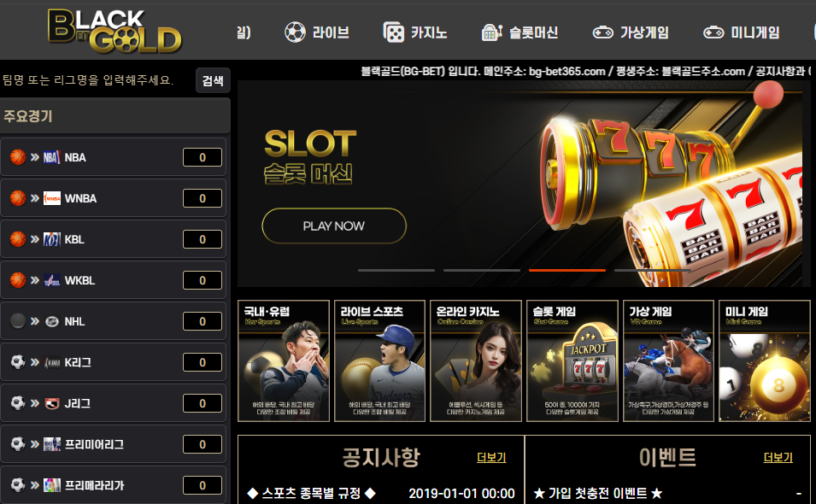Click the slot machine icon beside 슬롯머신

[492, 32]
